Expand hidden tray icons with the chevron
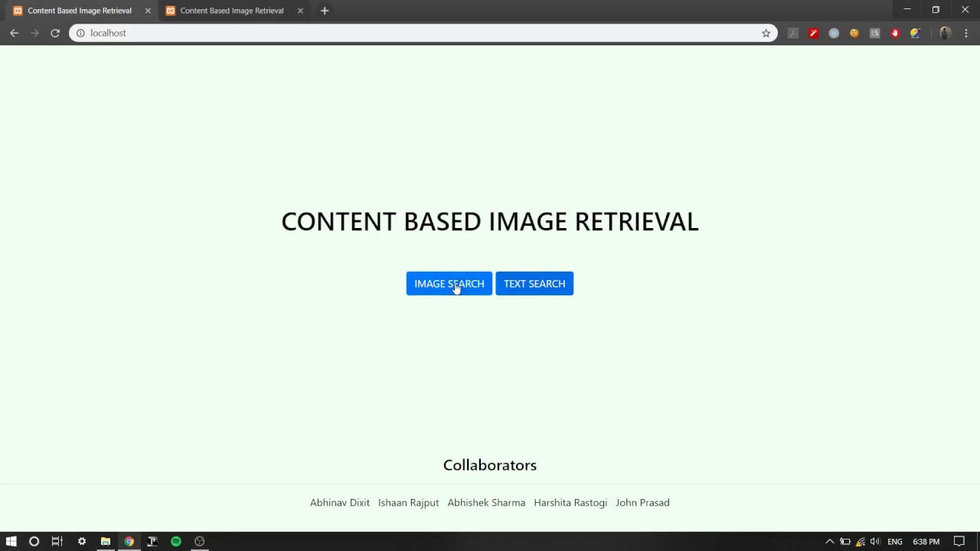 pos(829,541)
